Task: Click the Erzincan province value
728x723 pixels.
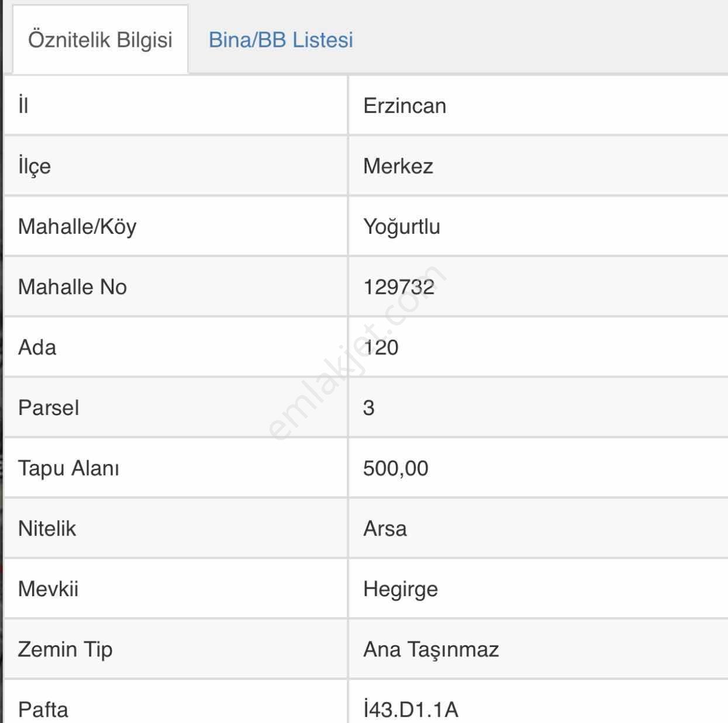Action: tap(405, 106)
